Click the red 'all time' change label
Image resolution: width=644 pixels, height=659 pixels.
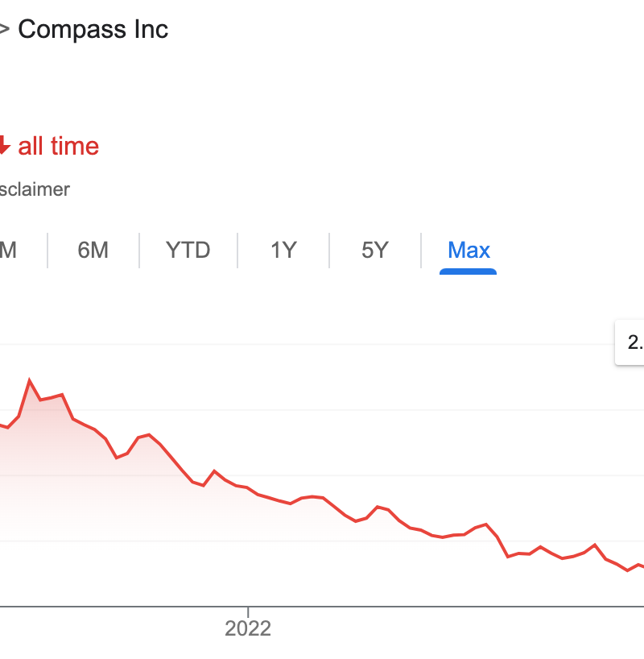(58, 146)
